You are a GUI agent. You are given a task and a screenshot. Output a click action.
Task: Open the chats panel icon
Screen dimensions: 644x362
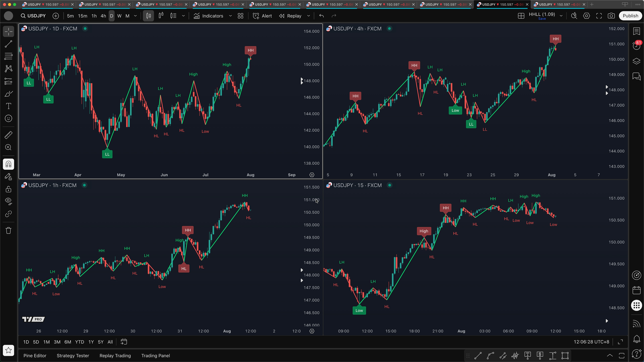pos(636,76)
